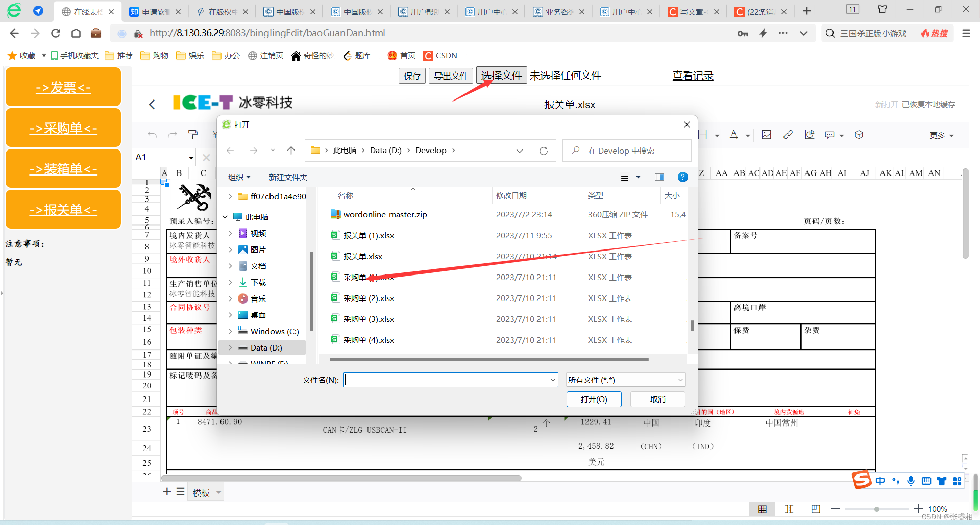Click the 打开(O) button
The width and height of the screenshot is (980, 525).
click(594, 399)
